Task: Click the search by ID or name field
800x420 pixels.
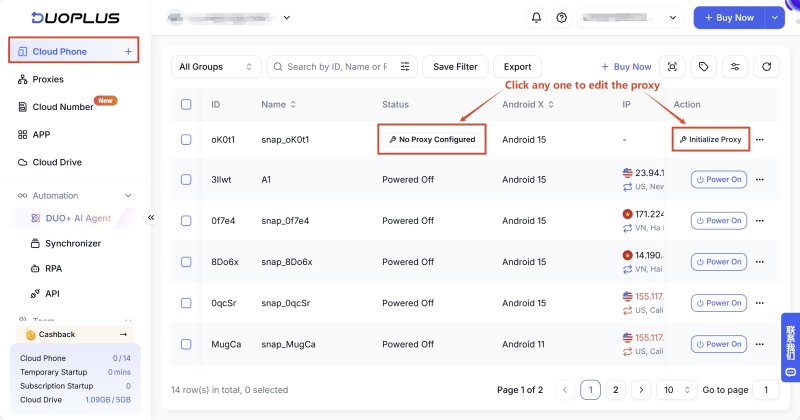Action: click(337, 67)
